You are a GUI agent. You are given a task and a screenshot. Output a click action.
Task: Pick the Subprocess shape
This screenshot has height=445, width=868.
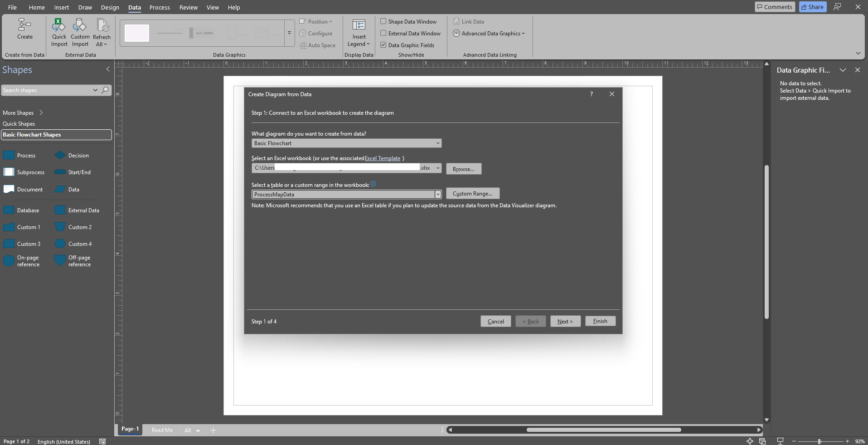(24, 172)
